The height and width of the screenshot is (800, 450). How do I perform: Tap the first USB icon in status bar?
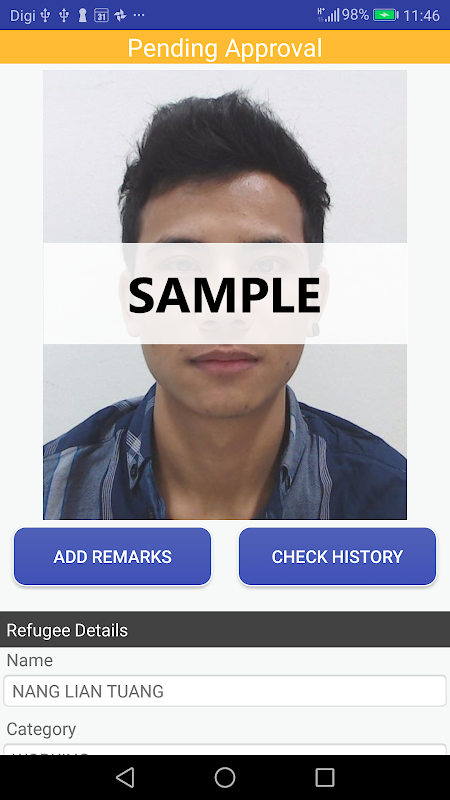[x=45, y=15]
